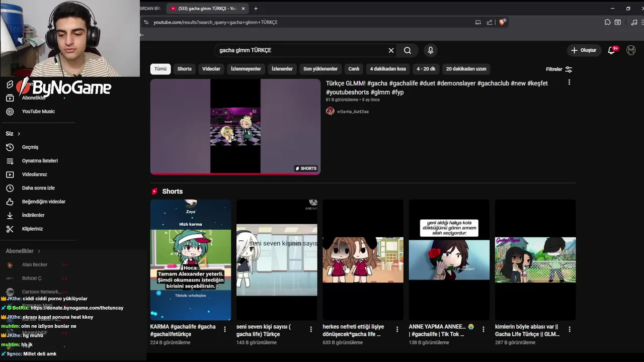The width and height of the screenshot is (644, 362).
Task: Click the magnifier search button
Action: [x=408, y=50]
